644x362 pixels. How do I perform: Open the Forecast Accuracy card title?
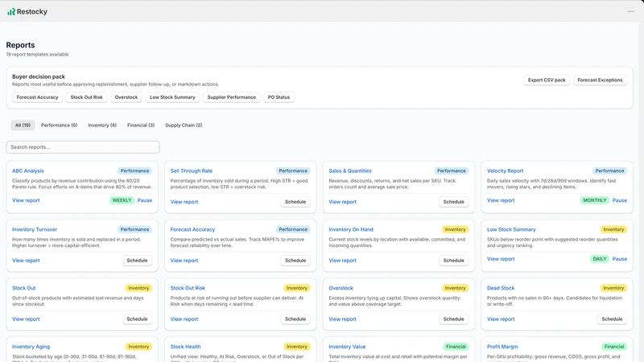[192, 229]
